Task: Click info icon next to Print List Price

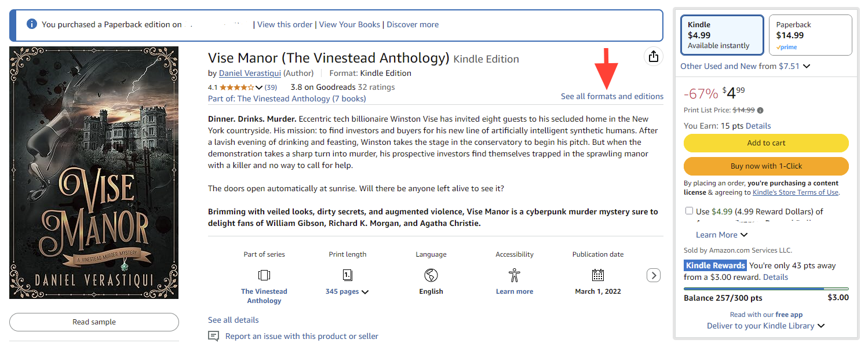Action: coord(760,110)
